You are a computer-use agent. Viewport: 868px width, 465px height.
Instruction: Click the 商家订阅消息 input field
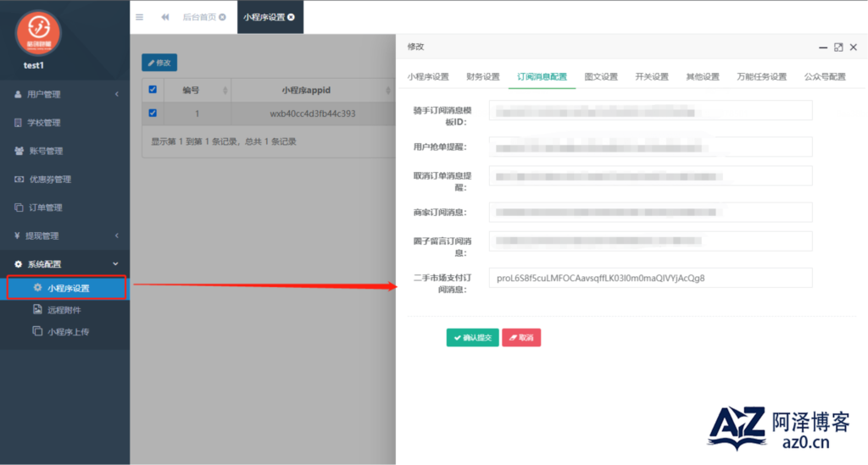coord(650,213)
